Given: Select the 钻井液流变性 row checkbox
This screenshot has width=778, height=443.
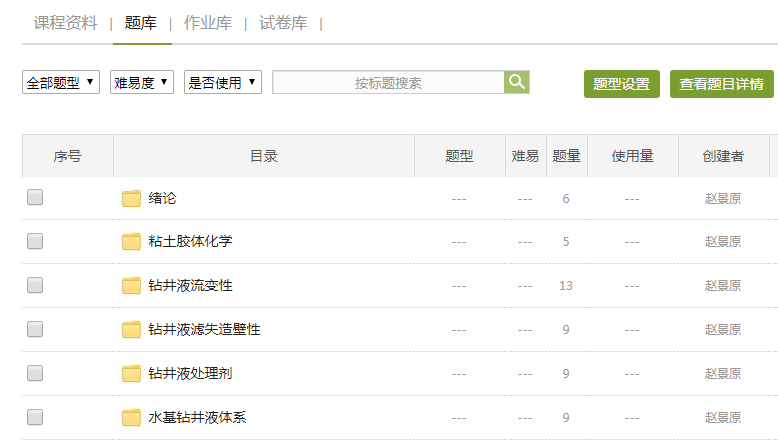Looking at the screenshot, I should pos(35,285).
